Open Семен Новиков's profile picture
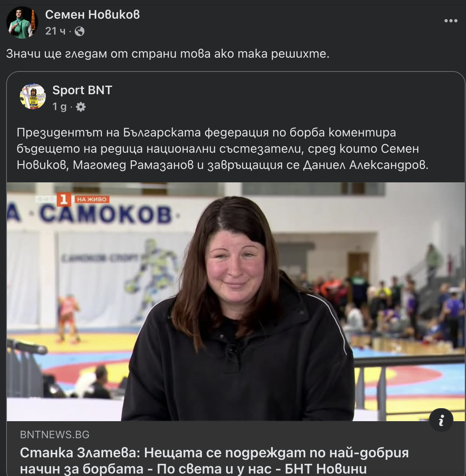Viewport: 466px width, 476px height. pos(22,22)
